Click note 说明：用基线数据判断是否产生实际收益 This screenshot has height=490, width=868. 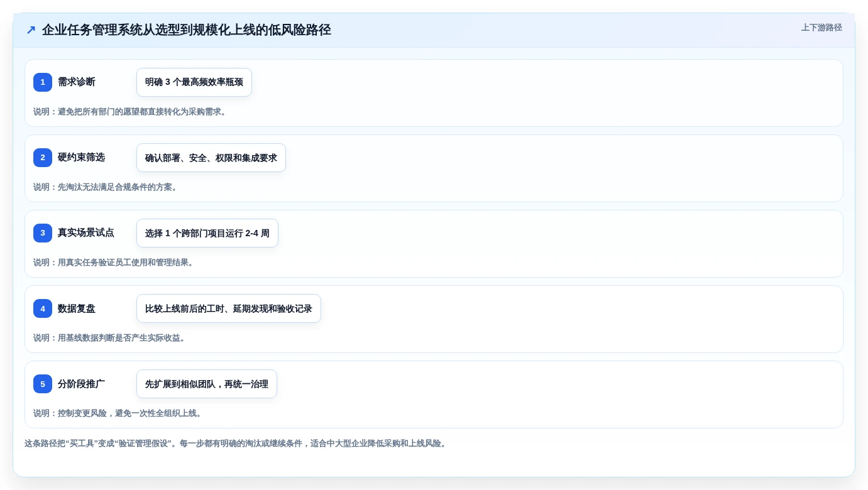(x=110, y=338)
